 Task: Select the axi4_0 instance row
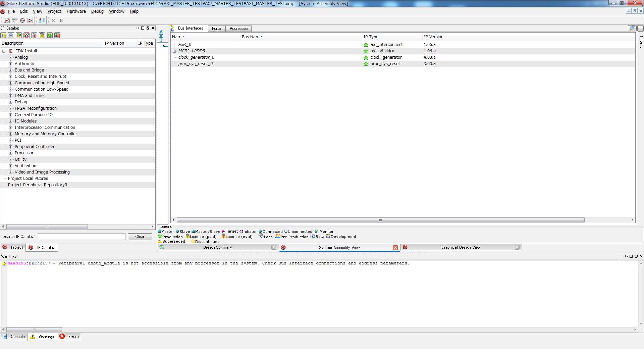coord(403,45)
